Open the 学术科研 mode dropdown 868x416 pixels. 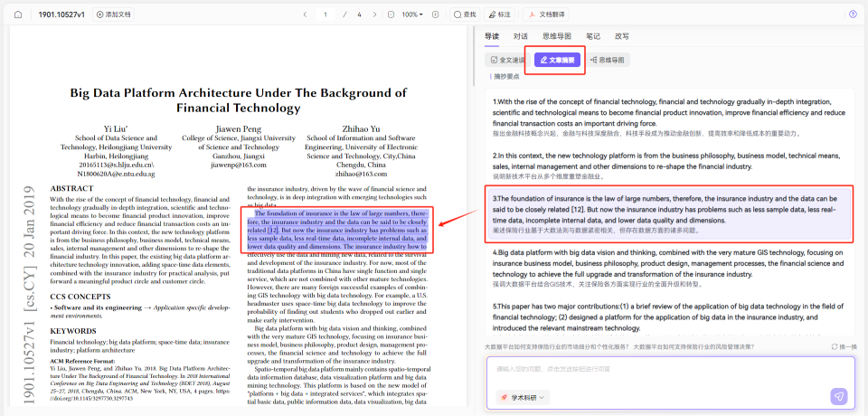click(x=522, y=397)
